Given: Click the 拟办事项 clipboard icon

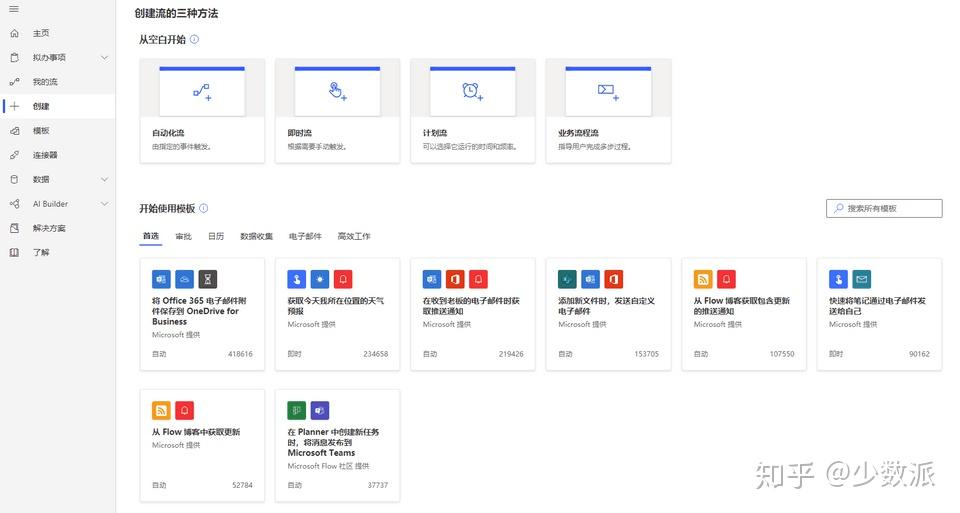Looking at the screenshot, I should coord(15,58).
